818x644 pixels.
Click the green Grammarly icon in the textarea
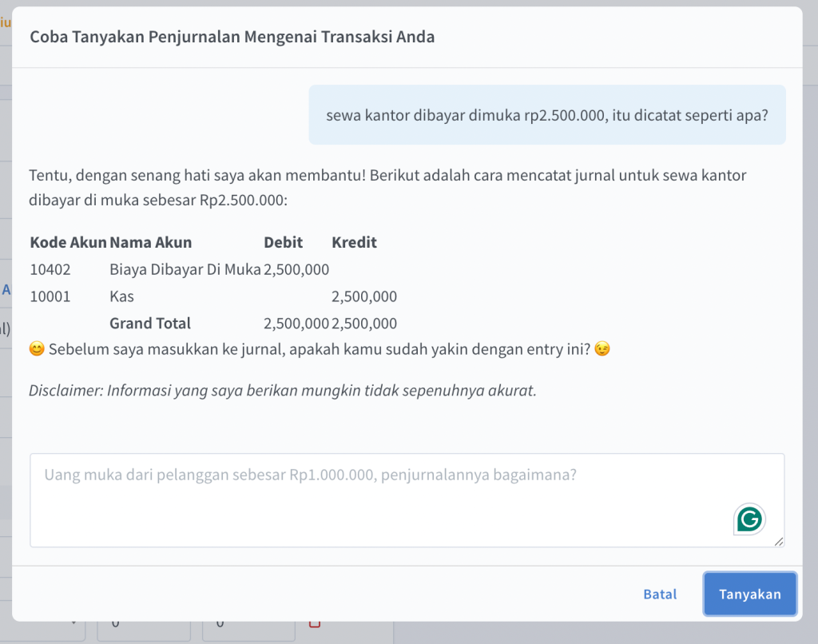click(749, 519)
